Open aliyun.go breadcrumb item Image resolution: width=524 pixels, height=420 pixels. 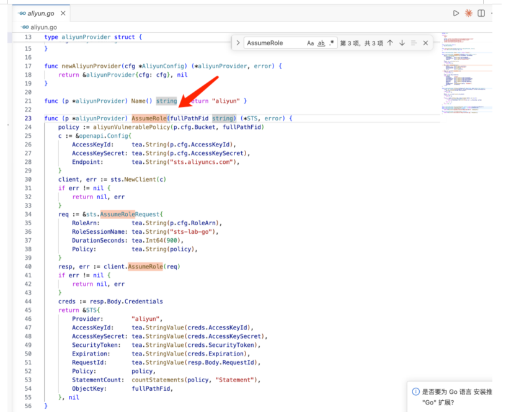(x=40, y=27)
